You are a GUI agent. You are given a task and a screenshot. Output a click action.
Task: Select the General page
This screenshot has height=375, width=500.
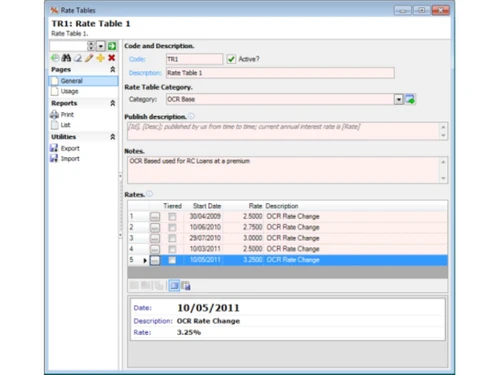[84, 81]
